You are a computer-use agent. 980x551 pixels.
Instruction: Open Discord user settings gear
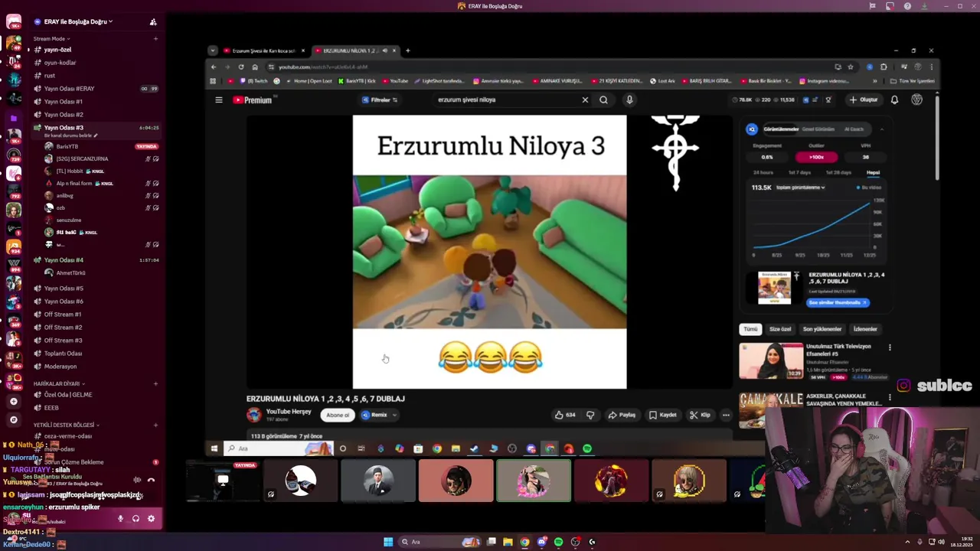tap(151, 518)
